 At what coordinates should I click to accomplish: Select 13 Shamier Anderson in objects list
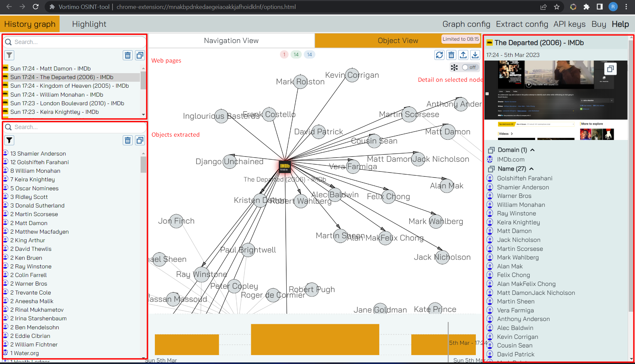(71, 154)
